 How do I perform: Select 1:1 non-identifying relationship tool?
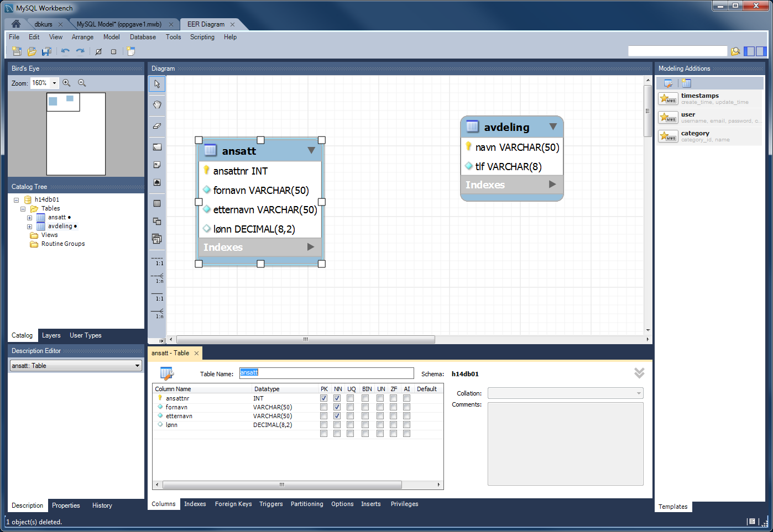pyautogui.click(x=157, y=260)
